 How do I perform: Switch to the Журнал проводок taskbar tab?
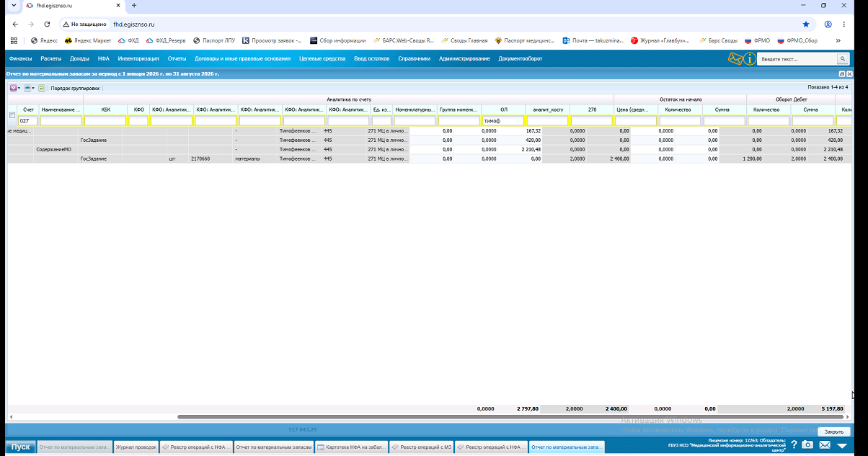point(136,447)
